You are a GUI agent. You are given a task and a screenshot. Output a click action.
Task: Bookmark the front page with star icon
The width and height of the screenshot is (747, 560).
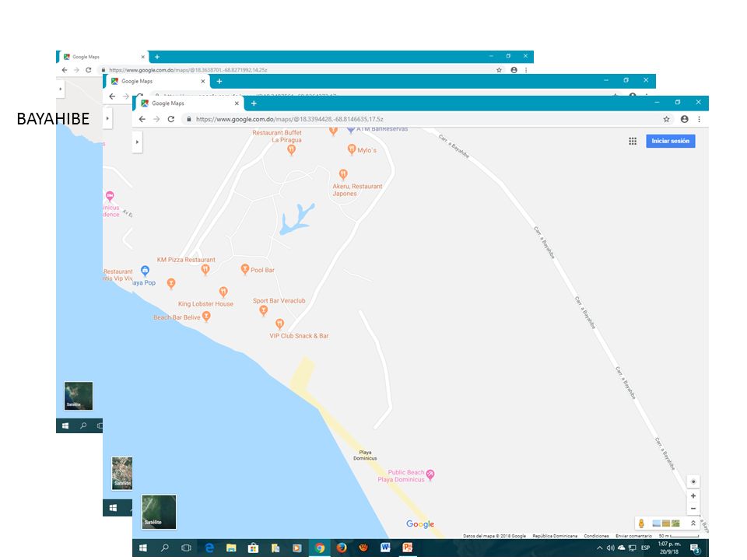[667, 119]
